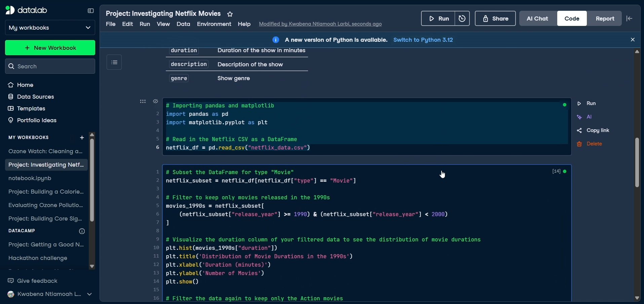The image size is (644, 304).
Task: Open Getting a Good N project
Action: click(46, 245)
